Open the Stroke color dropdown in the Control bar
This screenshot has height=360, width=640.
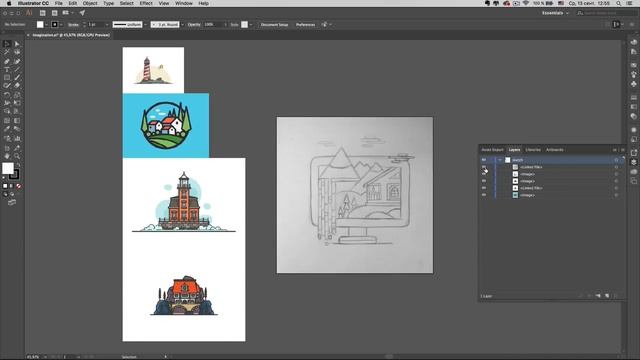61,24
